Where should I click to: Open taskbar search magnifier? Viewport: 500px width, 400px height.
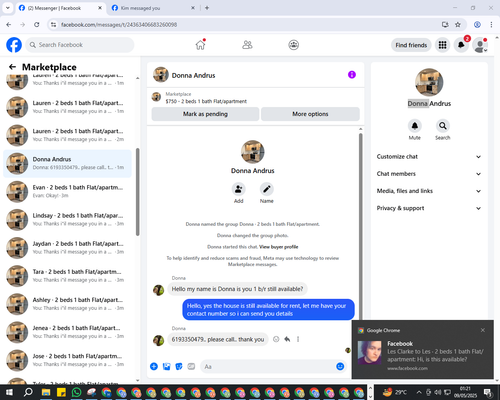[28, 392]
